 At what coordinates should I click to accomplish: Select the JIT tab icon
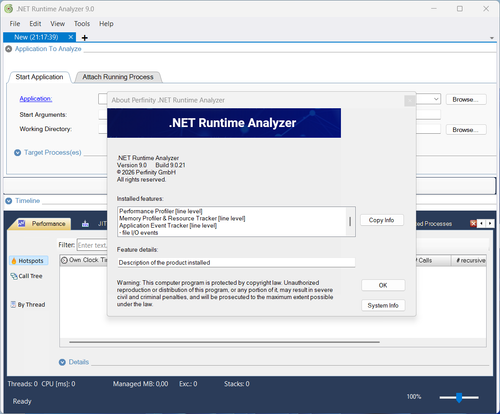(85, 224)
